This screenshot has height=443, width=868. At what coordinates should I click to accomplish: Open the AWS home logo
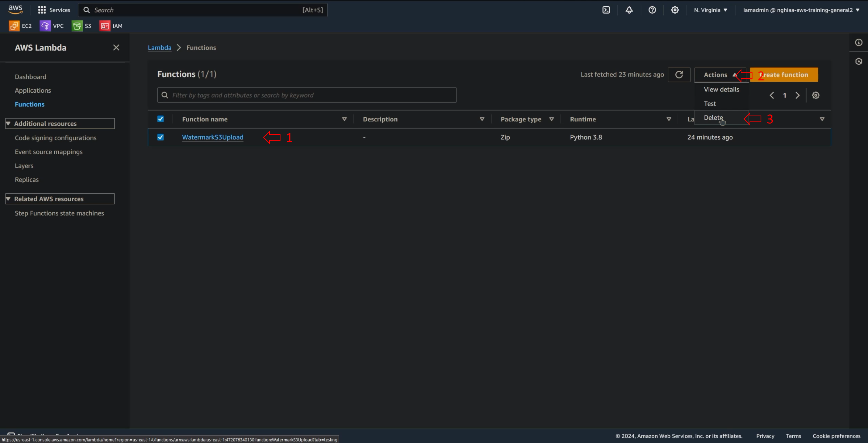15,10
